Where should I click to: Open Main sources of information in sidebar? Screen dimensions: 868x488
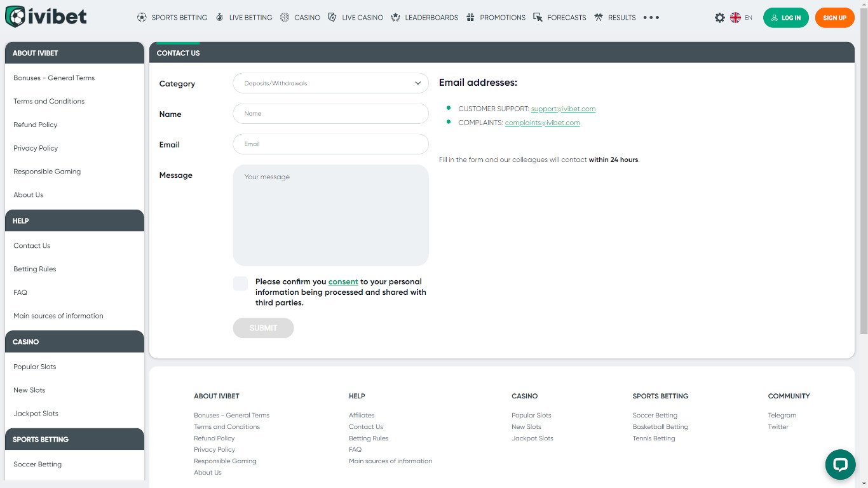pyautogui.click(x=58, y=316)
